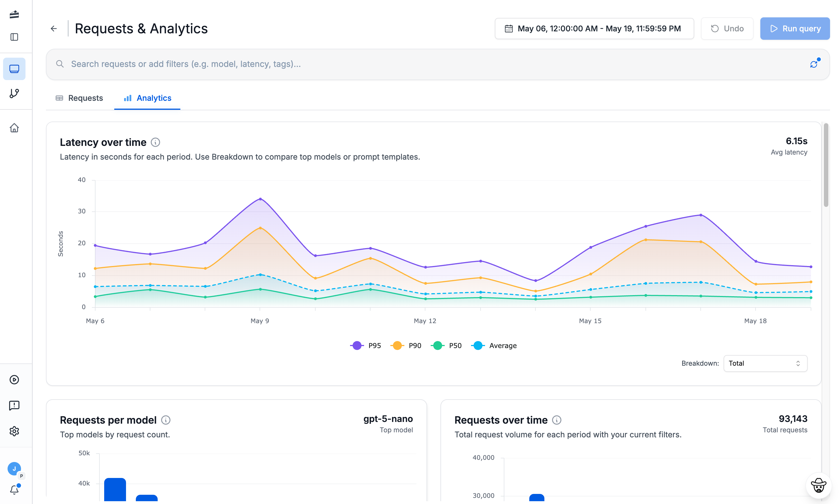Open the notifications bell icon
Viewport: 839px width, 504px height.
14,489
